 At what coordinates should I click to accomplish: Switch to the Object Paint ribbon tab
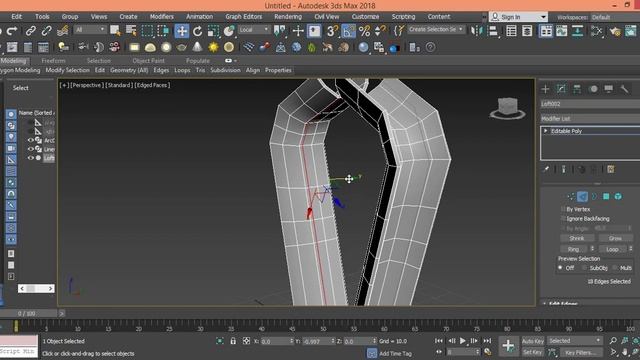coord(149,61)
